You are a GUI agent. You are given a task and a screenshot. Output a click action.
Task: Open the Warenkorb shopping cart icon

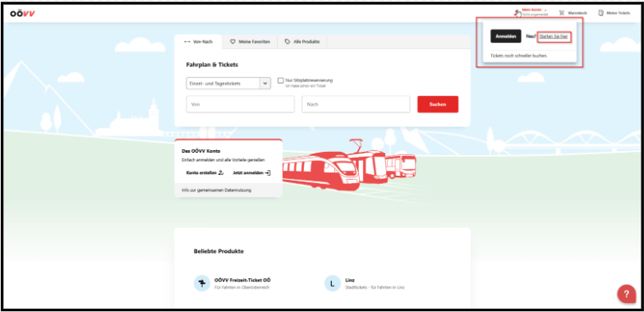pos(562,13)
